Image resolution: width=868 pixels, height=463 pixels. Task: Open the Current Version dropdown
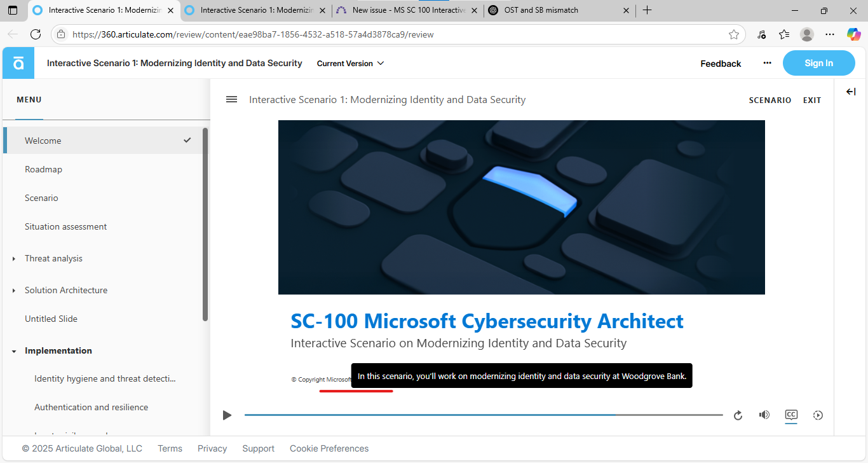pos(351,63)
